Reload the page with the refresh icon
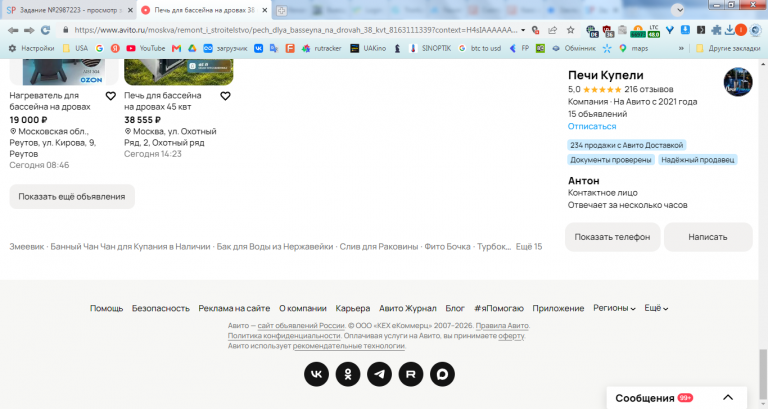 (46, 30)
